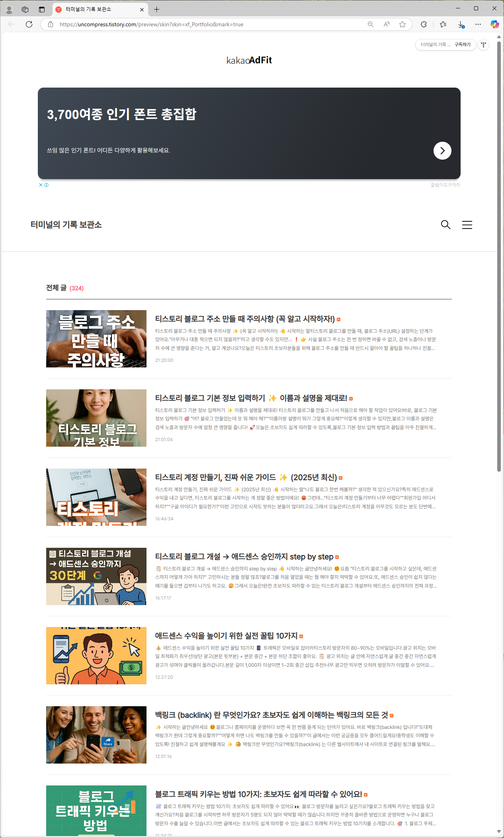504x838 pixels.
Task: Click the page vertical scrollbar thumb
Action: 499,256
